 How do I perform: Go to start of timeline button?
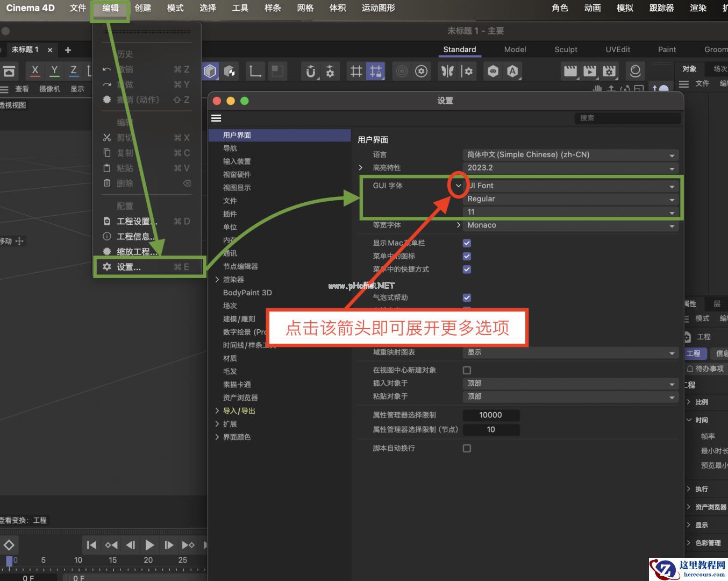pos(91,545)
